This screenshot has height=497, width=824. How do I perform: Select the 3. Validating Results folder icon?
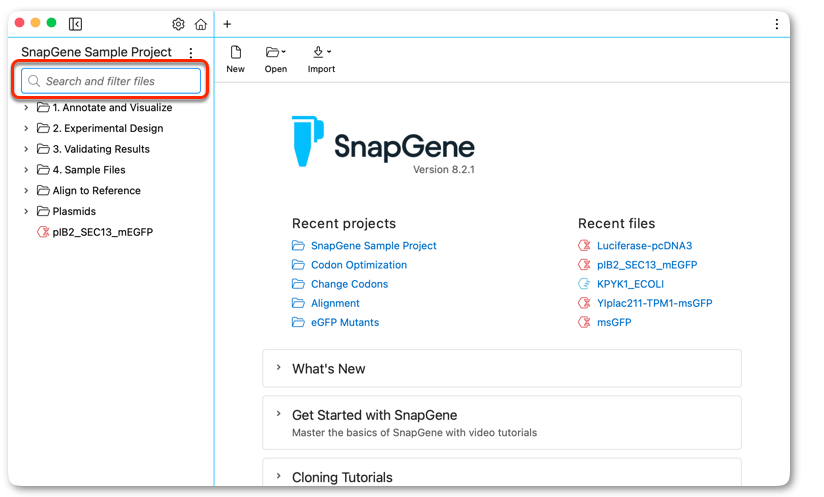(43, 149)
